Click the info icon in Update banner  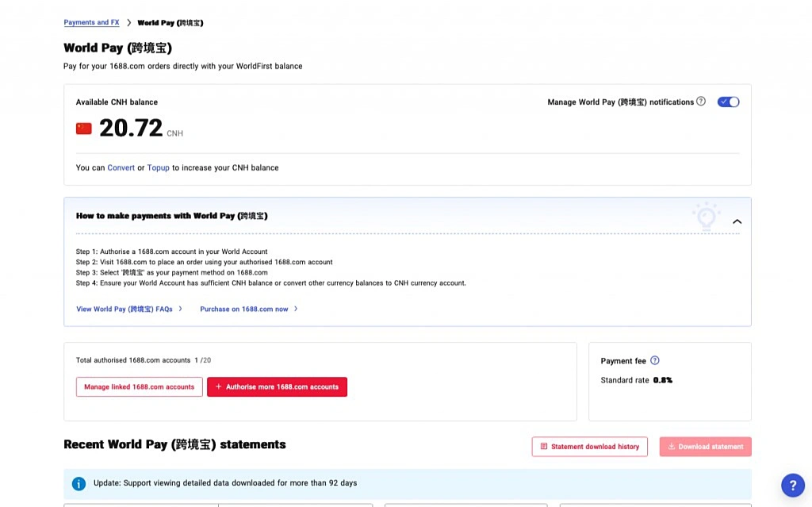[x=79, y=483]
